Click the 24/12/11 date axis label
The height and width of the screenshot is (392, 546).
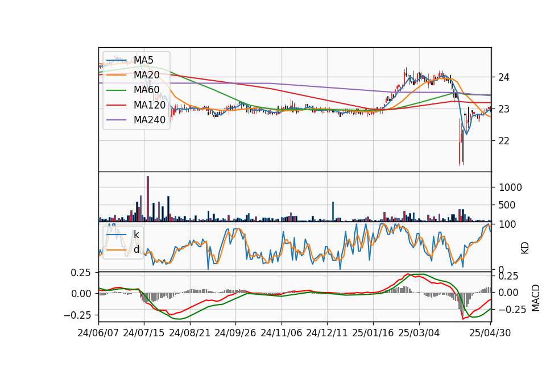[327, 333]
